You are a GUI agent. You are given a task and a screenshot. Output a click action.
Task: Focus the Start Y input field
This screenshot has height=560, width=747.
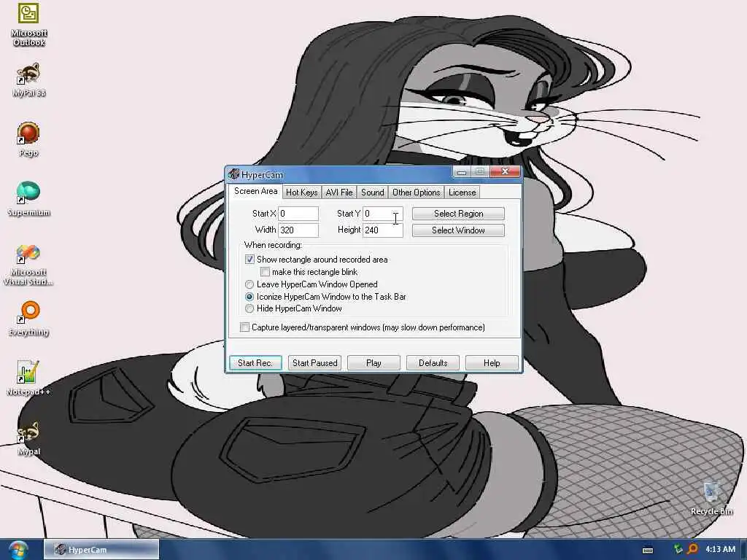(x=382, y=214)
